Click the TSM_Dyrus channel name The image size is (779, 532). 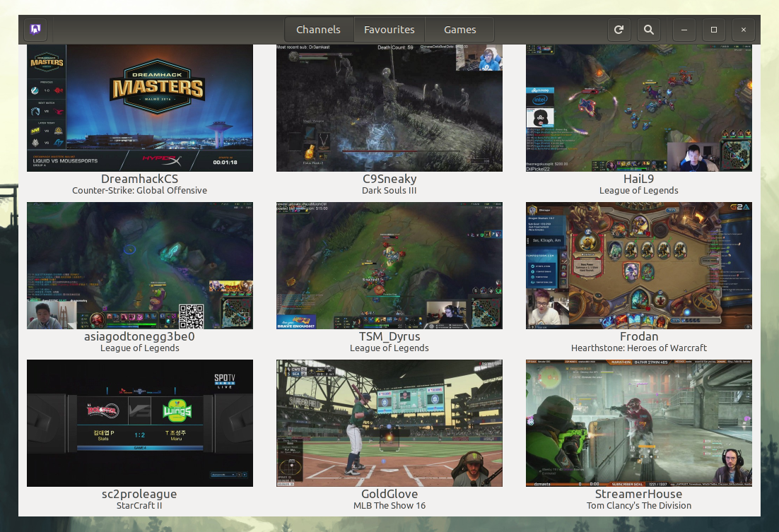coord(389,337)
